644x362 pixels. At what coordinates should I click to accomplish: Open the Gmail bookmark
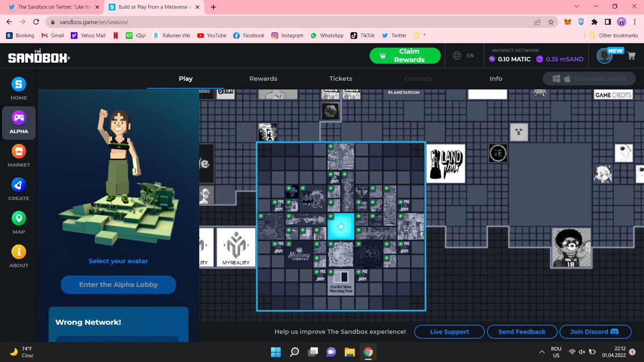pyautogui.click(x=52, y=35)
